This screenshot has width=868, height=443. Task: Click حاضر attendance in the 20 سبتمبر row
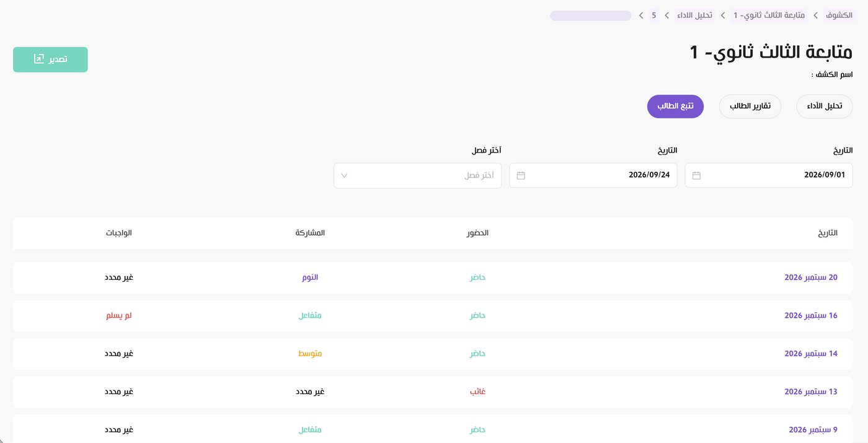pyautogui.click(x=477, y=277)
